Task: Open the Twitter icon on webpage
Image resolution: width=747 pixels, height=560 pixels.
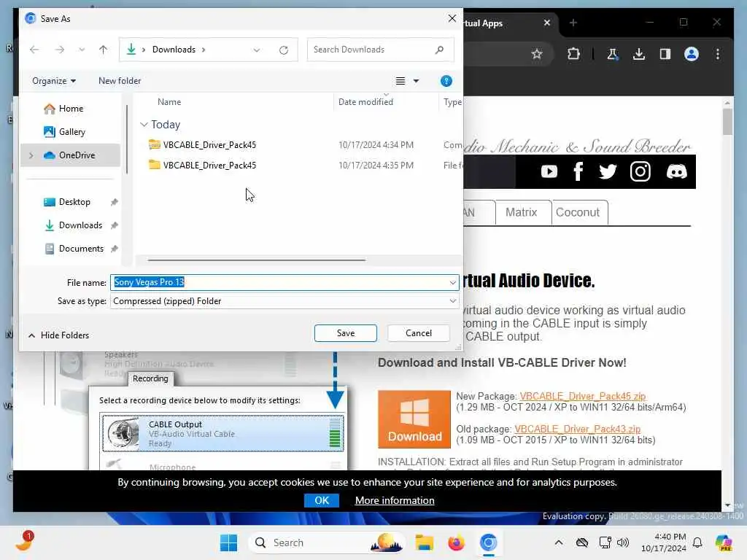Action: [608, 171]
